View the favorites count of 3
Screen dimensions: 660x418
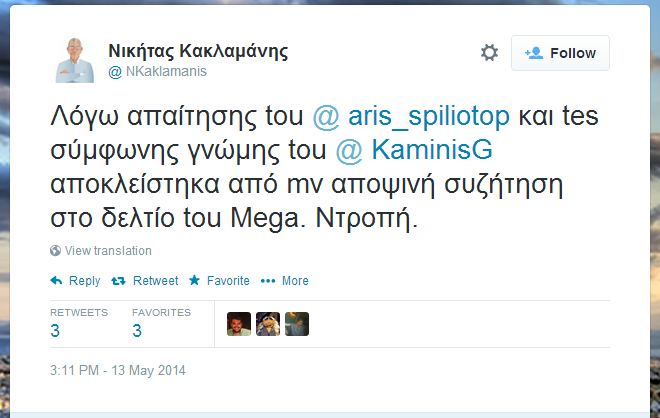click(137, 331)
